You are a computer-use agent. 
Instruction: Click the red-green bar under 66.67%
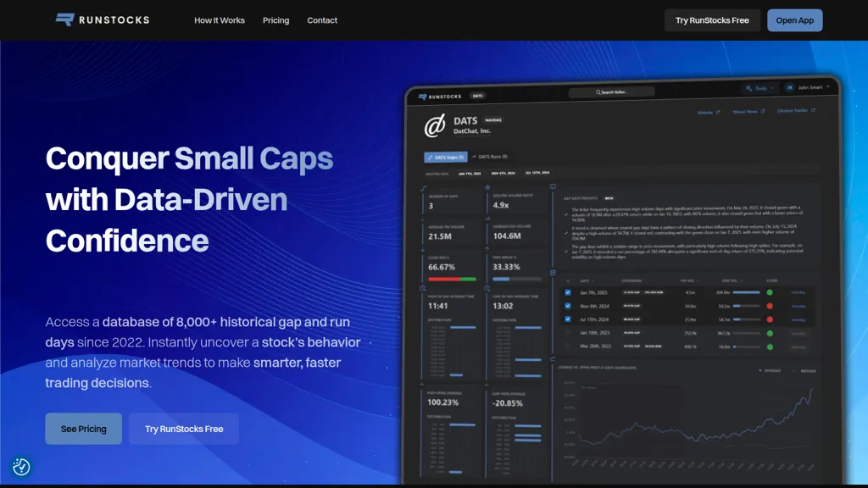pos(453,279)
